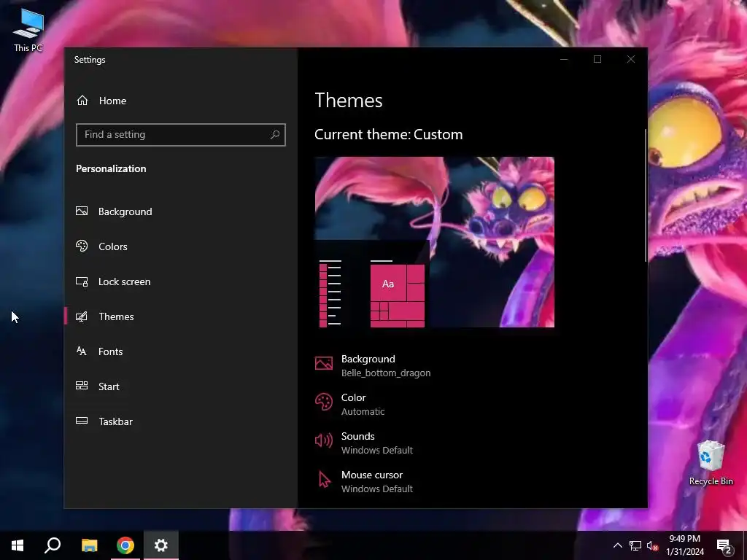The height and width of the screenshot is (560, 747).
Task: Click the Personalization heading text
Action: (x=111, y=168)
